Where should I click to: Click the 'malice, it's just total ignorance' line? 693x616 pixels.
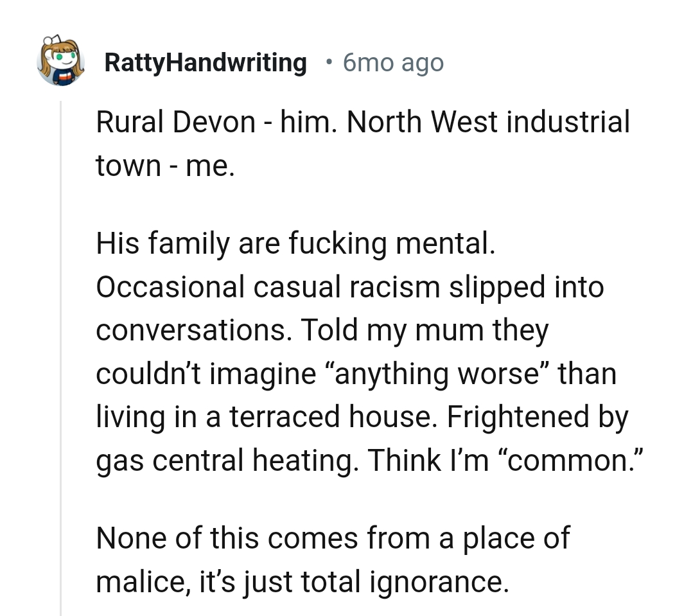coord(302,581)
